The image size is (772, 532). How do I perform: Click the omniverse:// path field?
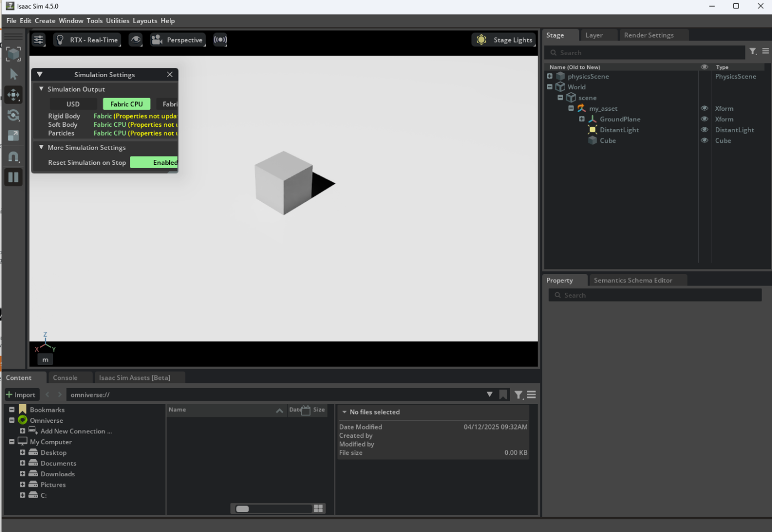click(x=276, y=395)
